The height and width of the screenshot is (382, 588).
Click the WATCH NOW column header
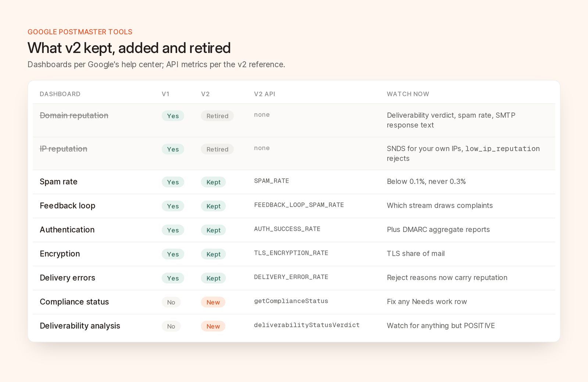(408, 94)
